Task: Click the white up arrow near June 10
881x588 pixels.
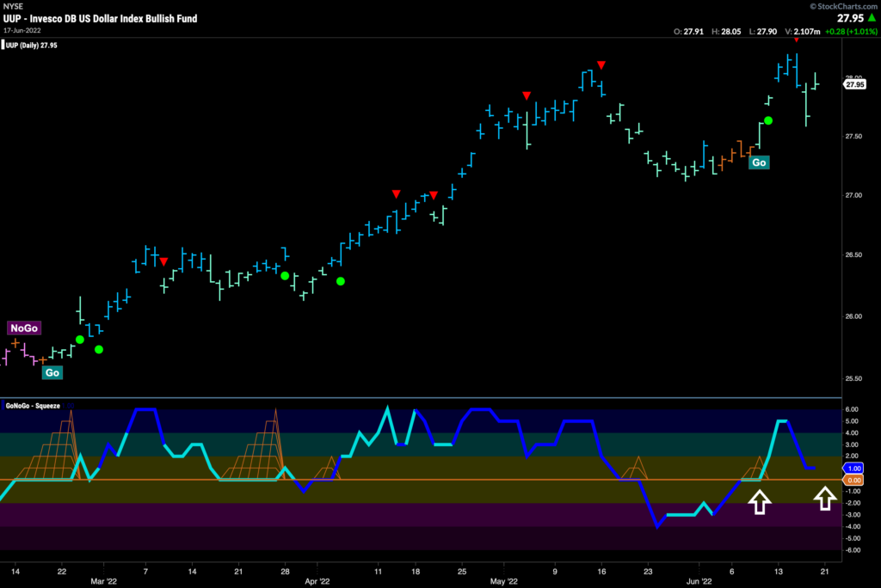Action: (758, 501)
